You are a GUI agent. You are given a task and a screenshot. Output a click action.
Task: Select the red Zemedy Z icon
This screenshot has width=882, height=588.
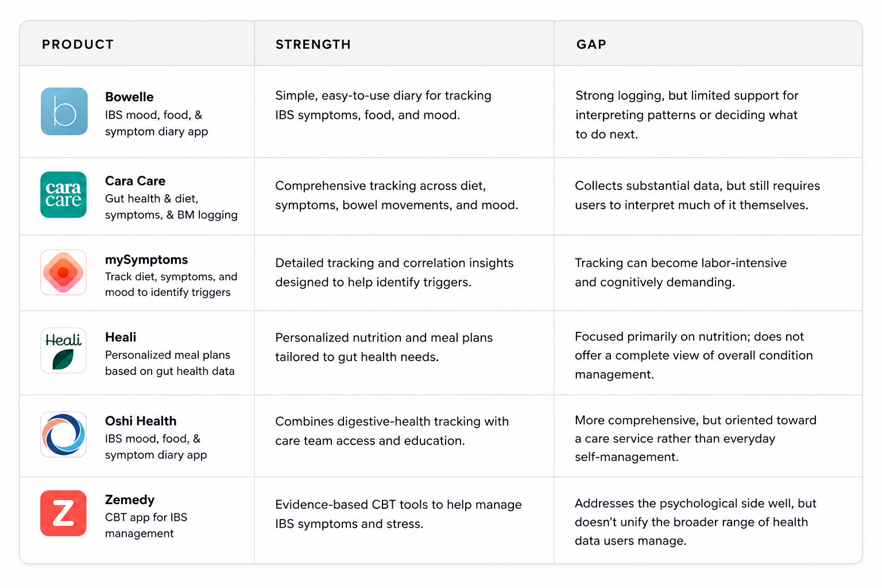[64, 513]
